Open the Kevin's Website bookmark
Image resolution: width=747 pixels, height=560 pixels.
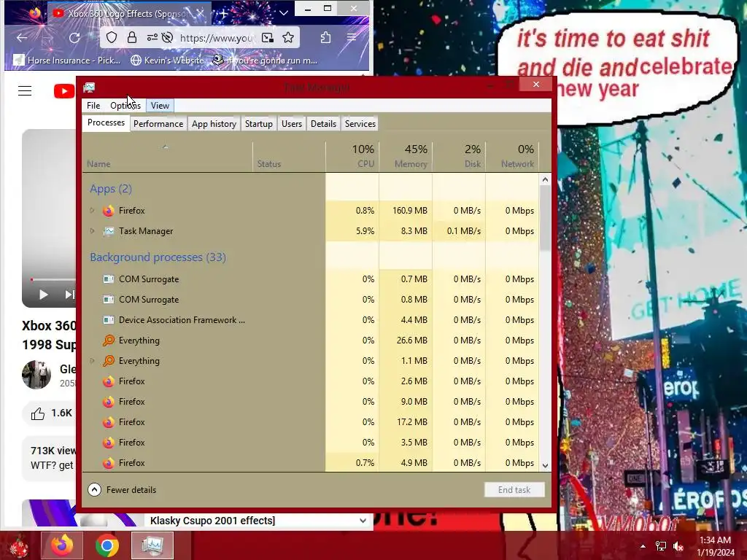click(x=168, y=61)
